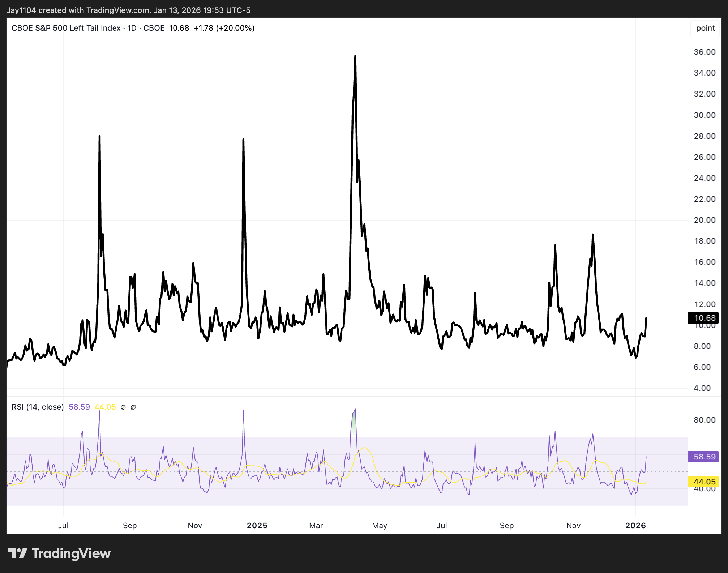
Task: Click the May label on the time axis
Action: tap(380, 526)
